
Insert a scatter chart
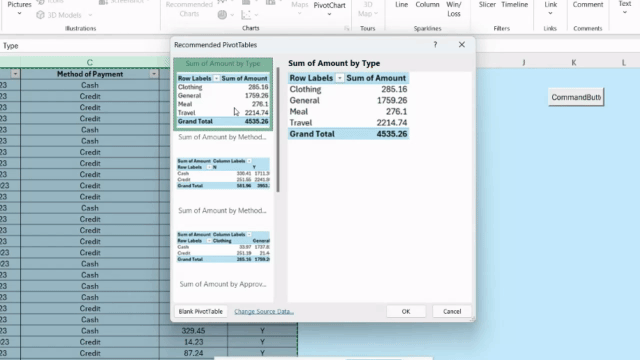click(x=246, y=15)
